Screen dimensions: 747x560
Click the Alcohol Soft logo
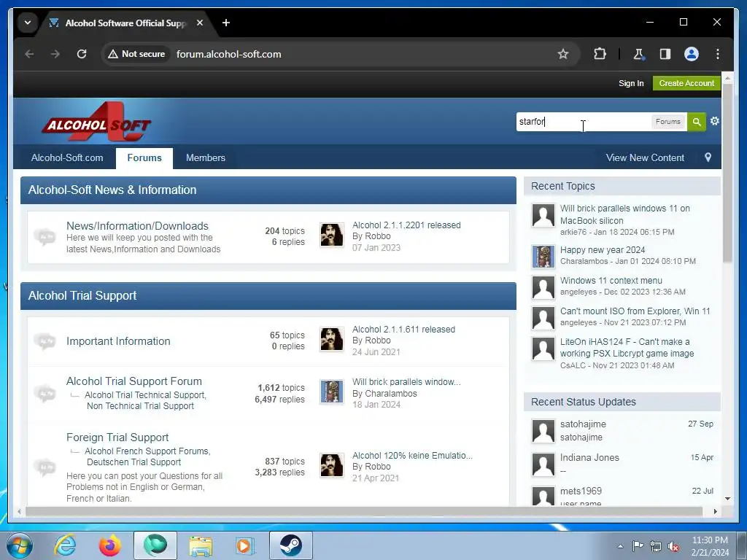[x=96, y=122]
